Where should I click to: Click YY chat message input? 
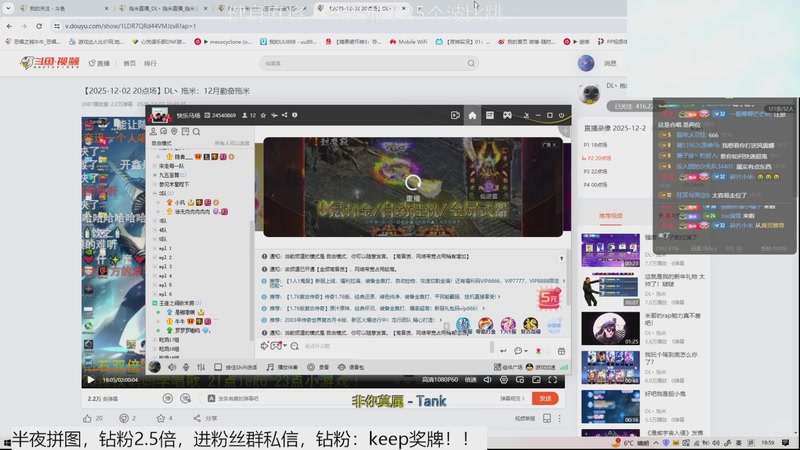coord(393,346)
